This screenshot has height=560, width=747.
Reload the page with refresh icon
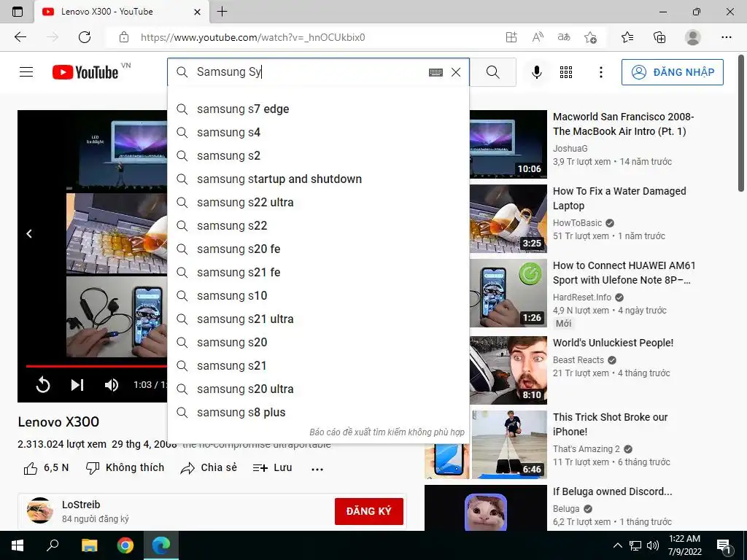[85, 37]
